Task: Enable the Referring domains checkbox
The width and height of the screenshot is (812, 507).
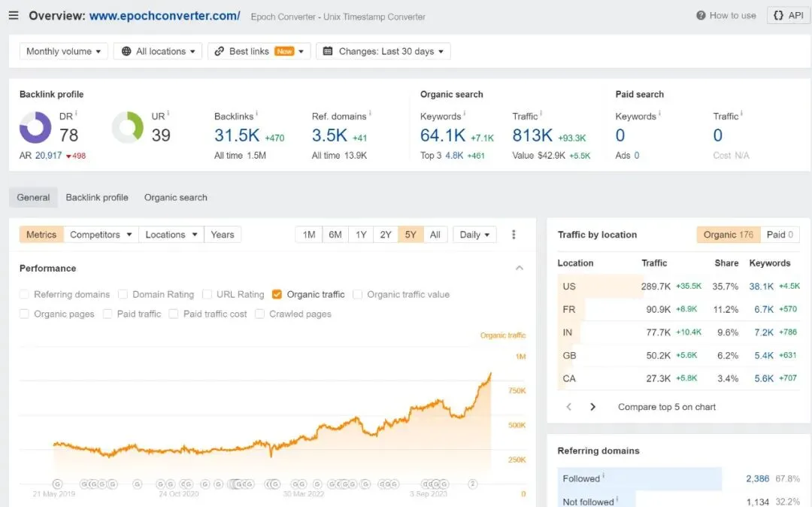Action: 24,294
